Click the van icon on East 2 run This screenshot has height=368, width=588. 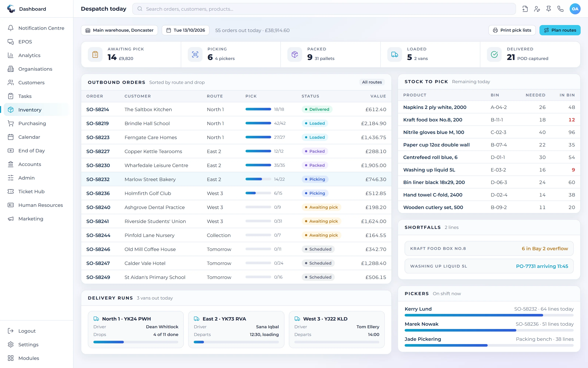pyautogui.click(x=197, y=319)
